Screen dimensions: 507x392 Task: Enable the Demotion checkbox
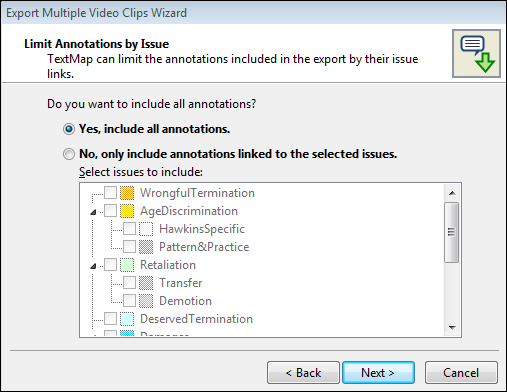tap(129, 301)
